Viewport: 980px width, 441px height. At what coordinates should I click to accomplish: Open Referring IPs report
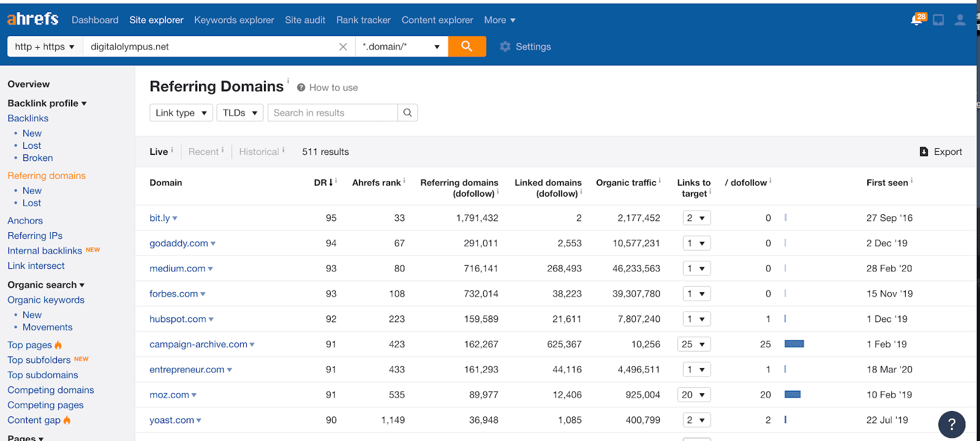[35, 236]
